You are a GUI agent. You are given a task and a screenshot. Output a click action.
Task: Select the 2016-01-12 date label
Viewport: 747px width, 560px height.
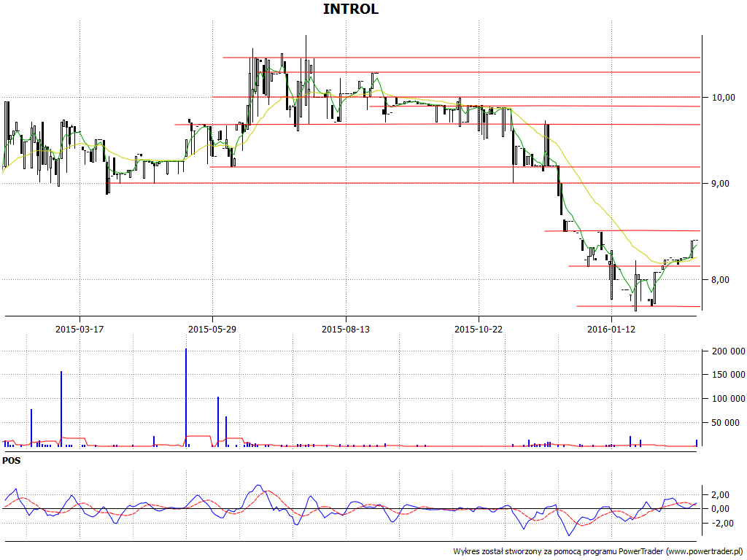click(x=611, y=329)
